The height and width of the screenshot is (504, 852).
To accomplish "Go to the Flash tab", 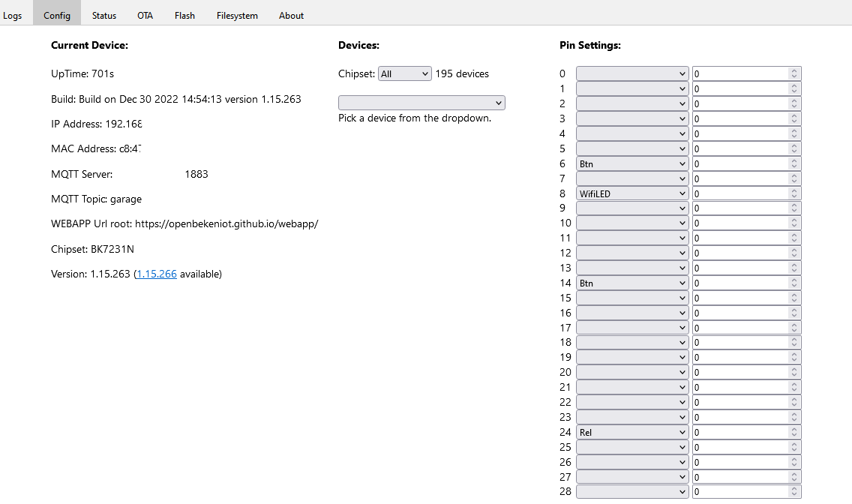I will tap(184, 15).
